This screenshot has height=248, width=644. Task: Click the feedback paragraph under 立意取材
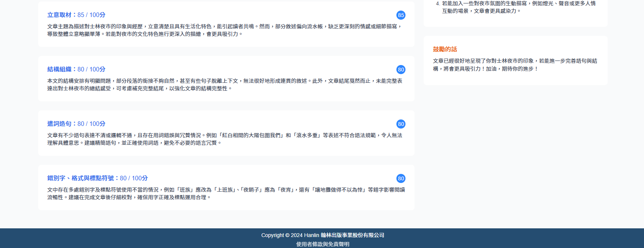[224, 30]
